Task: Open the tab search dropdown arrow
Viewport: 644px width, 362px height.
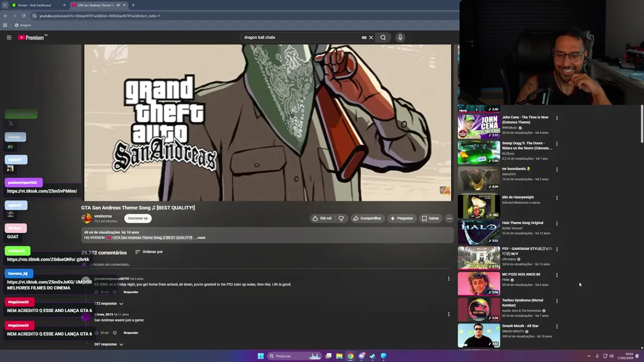Action: pos(5,5)
